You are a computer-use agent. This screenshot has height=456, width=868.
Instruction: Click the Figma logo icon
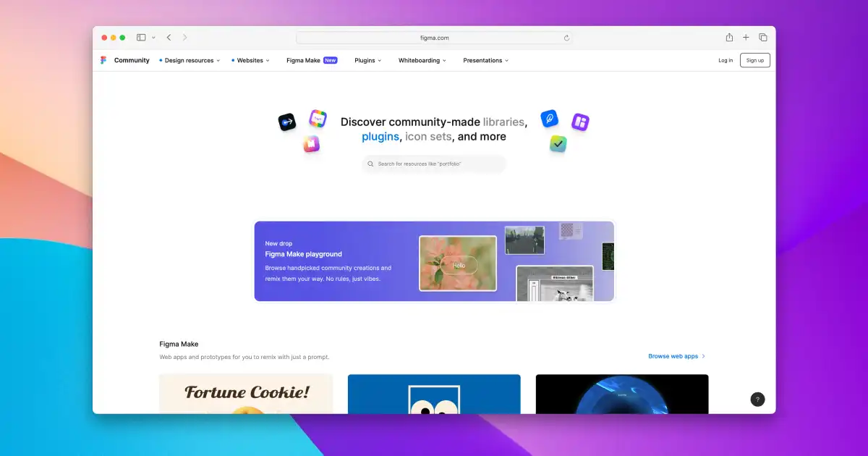coord(103,60)
